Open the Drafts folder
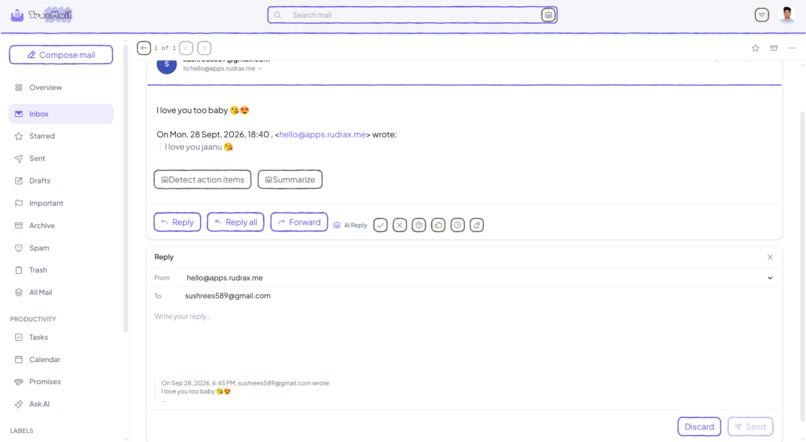The image size is (806, 442). [x=61, y=181]
